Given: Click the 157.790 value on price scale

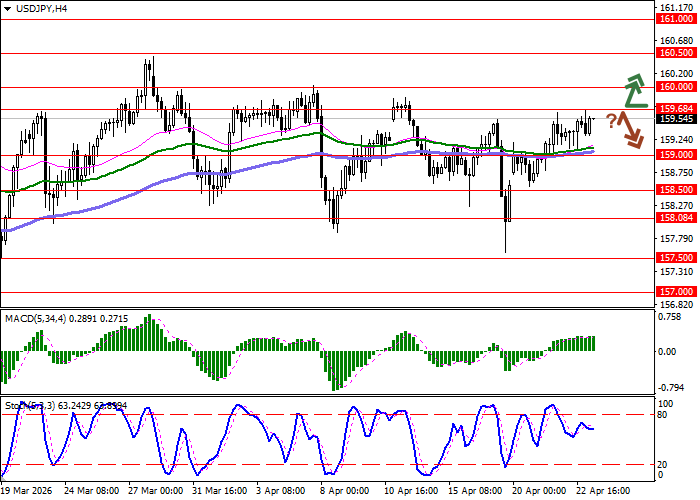Looking at the screenshot, I should coord(676,239).
